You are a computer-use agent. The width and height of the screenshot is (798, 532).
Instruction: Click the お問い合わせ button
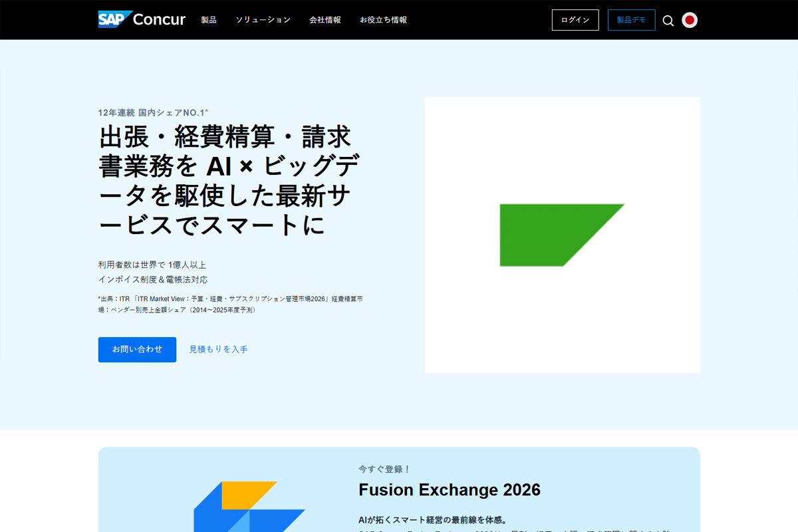(137, 350)
